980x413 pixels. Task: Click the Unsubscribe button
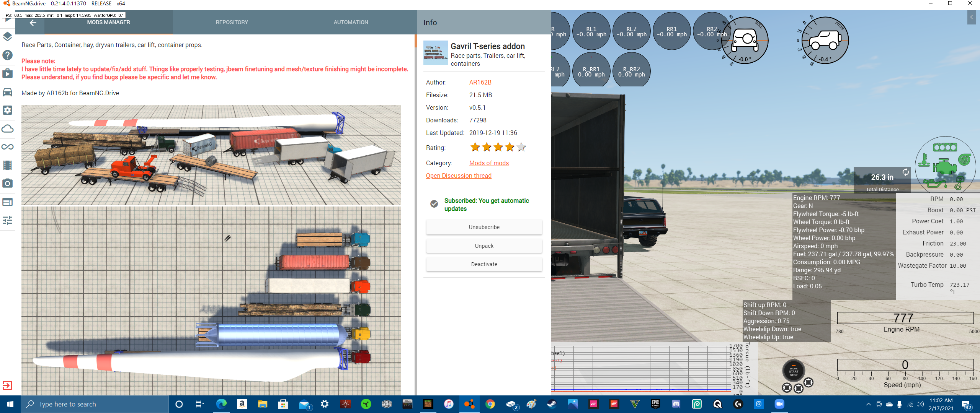click(484, 227)
